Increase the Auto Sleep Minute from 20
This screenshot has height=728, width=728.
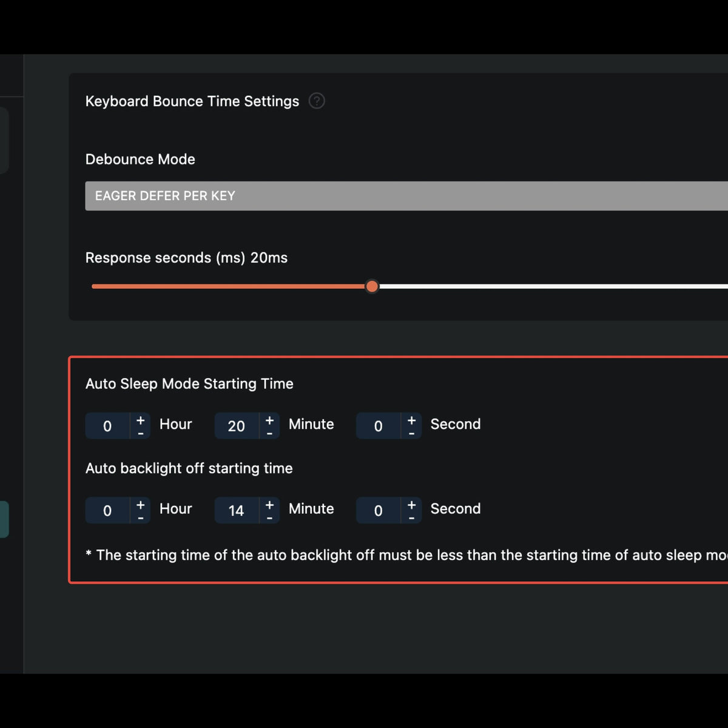(x=269, y=419)
